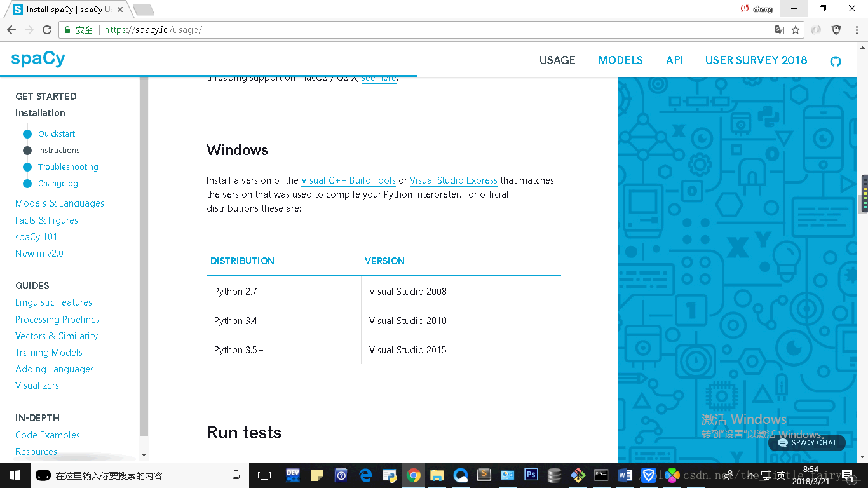Open the new tab button
The width and height of the screenshot is (868, 488).
tap(144, 10)
